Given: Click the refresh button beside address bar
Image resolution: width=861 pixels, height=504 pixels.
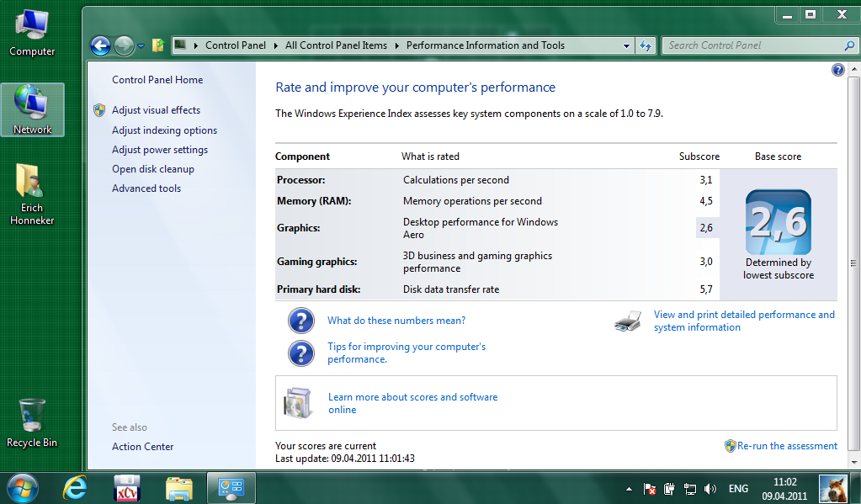Looking at the screenshot, I should coord(646,46).
